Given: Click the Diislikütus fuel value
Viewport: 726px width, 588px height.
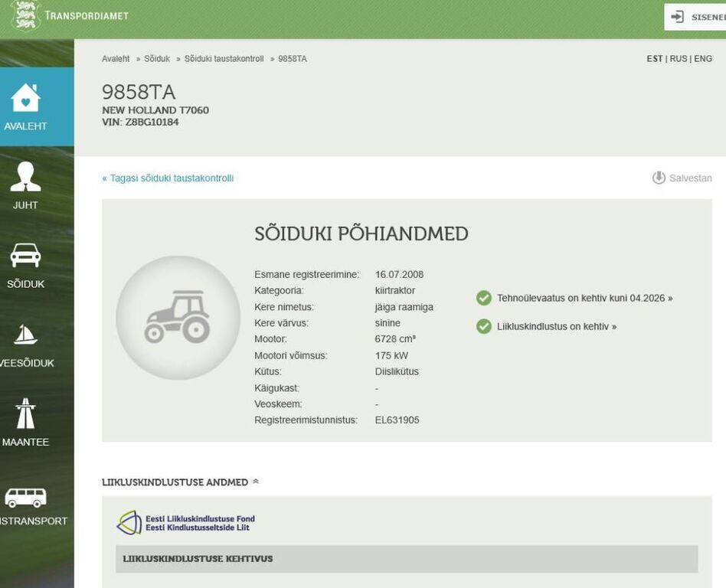Looking at the screenshot, I should [397, 371].
